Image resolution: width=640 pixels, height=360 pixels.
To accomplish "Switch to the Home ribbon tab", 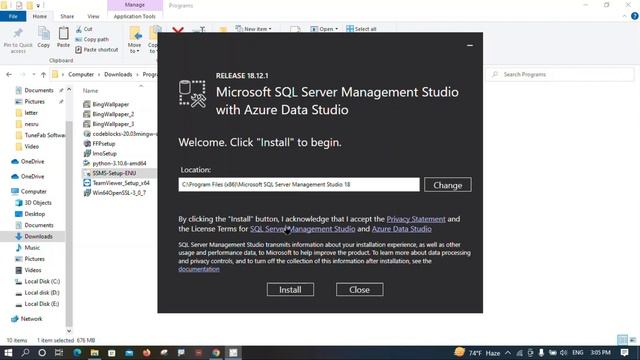I will (x=40, y=16).
